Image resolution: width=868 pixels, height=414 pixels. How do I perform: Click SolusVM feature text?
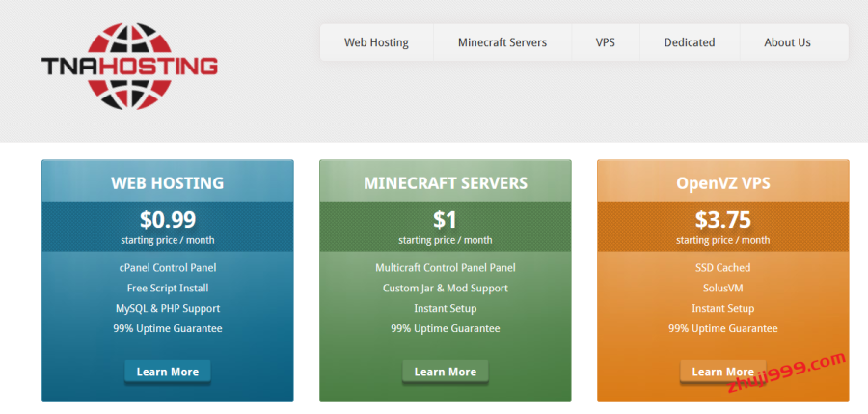(723, 289)
